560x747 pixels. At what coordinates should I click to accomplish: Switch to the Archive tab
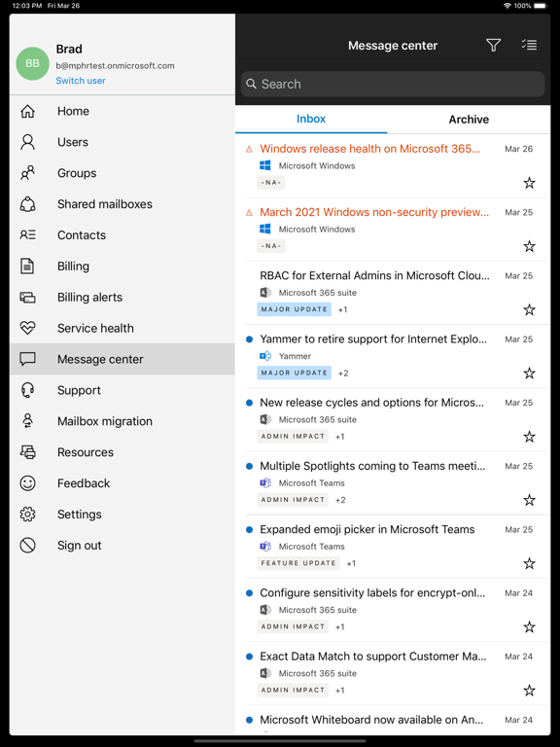[469, 119]
